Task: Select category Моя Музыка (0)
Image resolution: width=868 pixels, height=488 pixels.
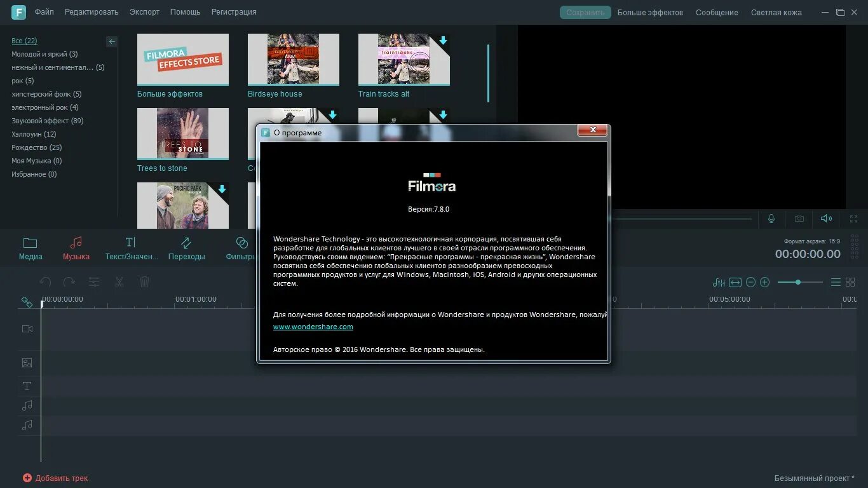Action: (37, 161)
